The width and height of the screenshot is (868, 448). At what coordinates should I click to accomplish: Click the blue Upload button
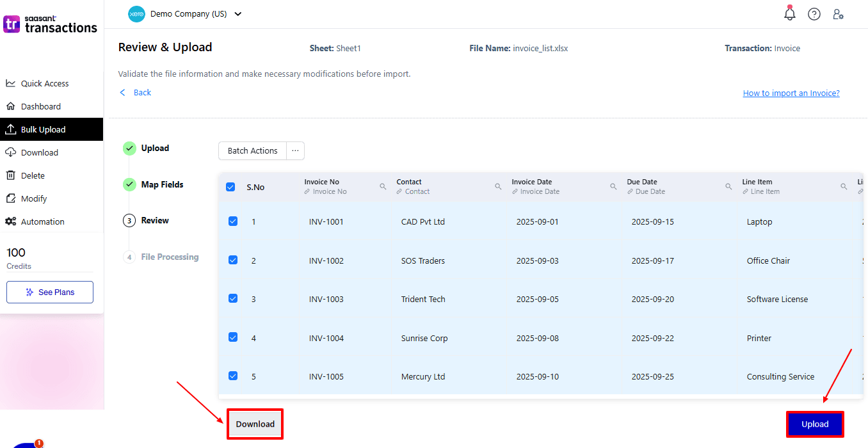[x=815, y=424]
